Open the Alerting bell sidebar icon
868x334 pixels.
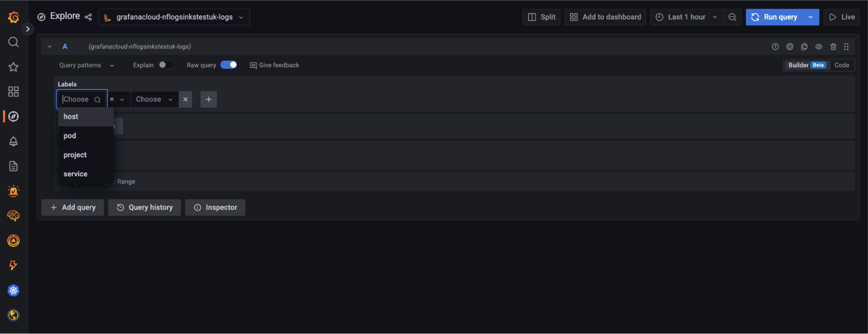click(x=13, y=141)
